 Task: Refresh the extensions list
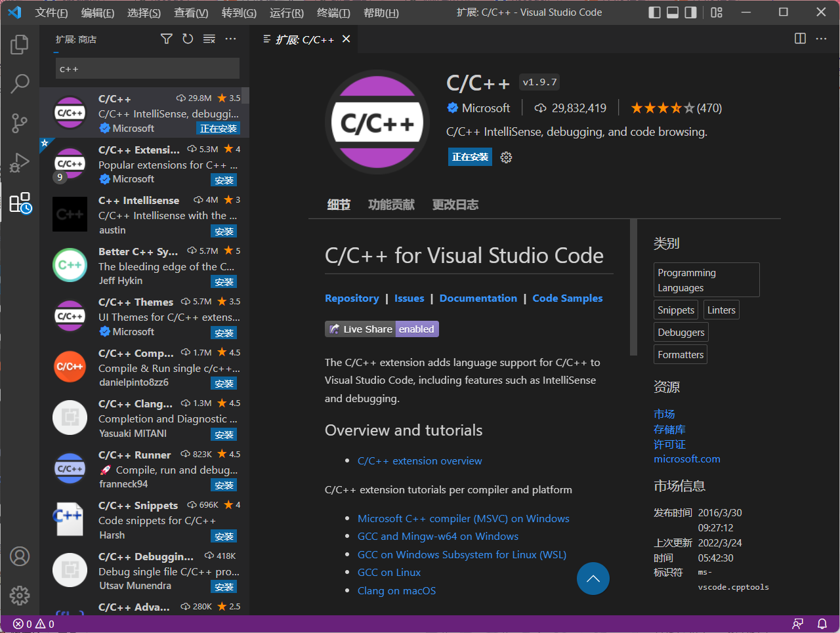pyautogui.click(x=188, y=39)
